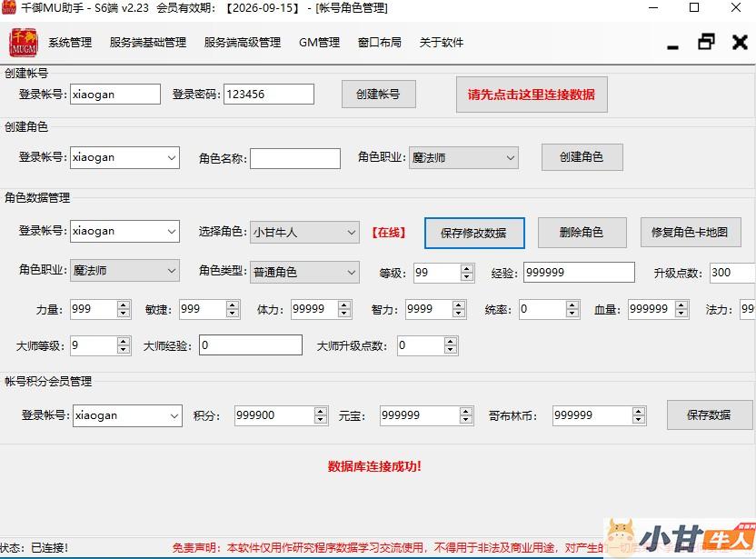Click the inner bold X close icon

pyautogui.click(x=740, y=43)
